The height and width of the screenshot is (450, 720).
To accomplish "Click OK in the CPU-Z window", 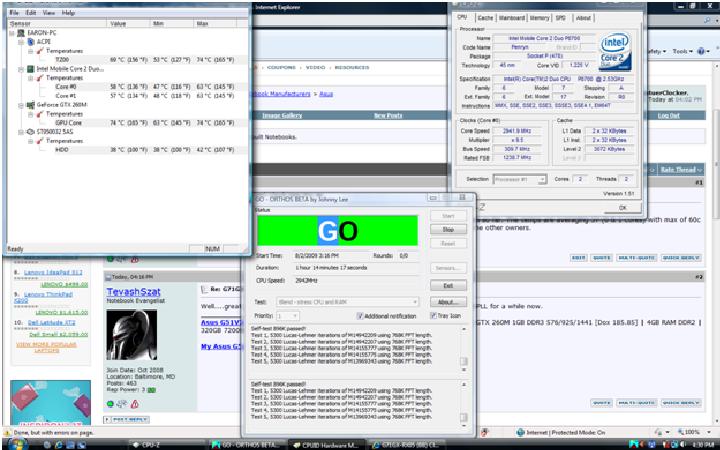I will coord(623,208).
